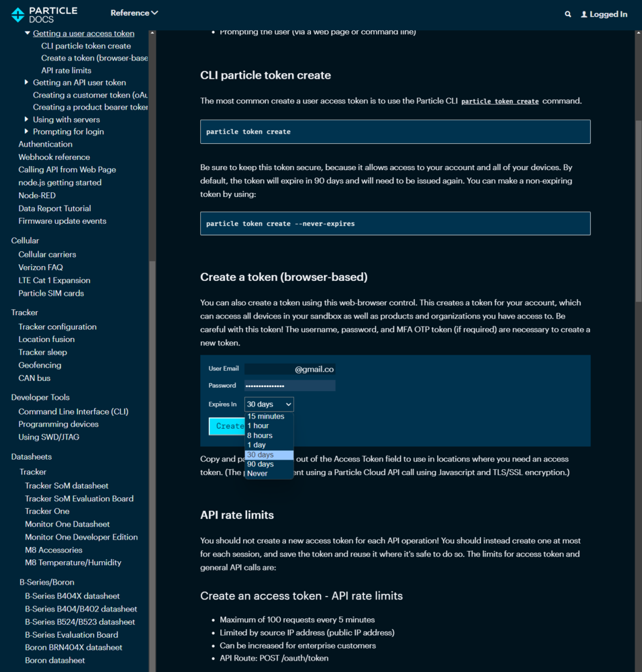
Task: Click the main page vertical scrollbar thumb
Action: (x=638, y=211)
